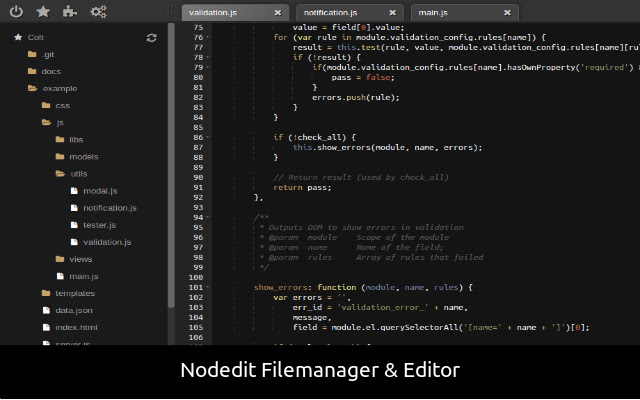Open the models folder label
The image size is (640, 400).
(84, 157)
